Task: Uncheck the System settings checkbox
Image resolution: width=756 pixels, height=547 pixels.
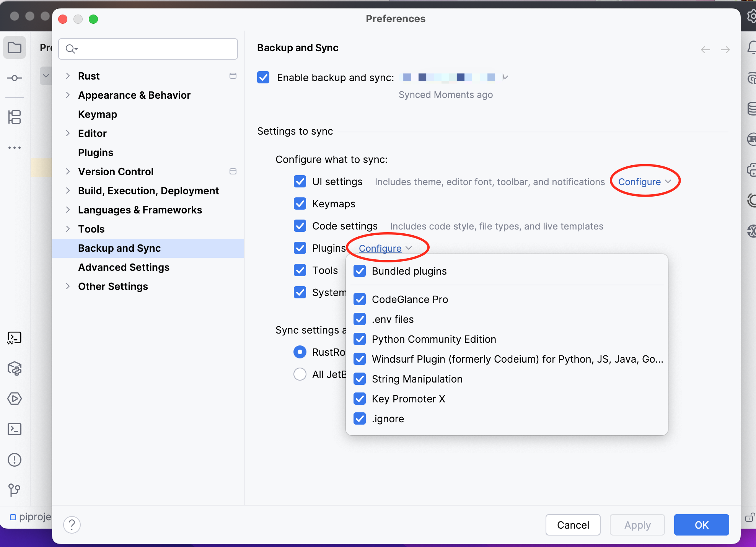Action: pyautogui.click(x=300, y=292)
